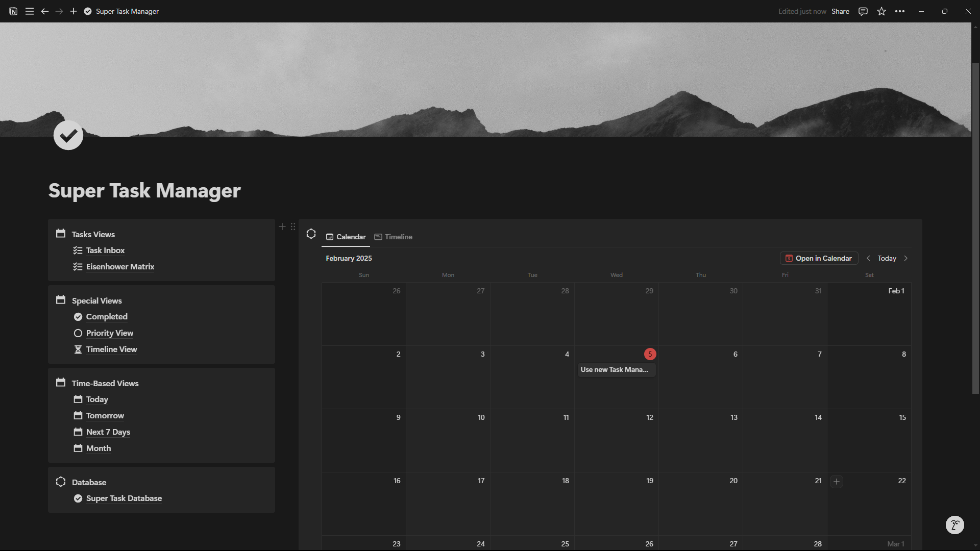This screenshot has width=980, height=551.
Task: Click the Open in Calendar button
Action: [819, 258]
